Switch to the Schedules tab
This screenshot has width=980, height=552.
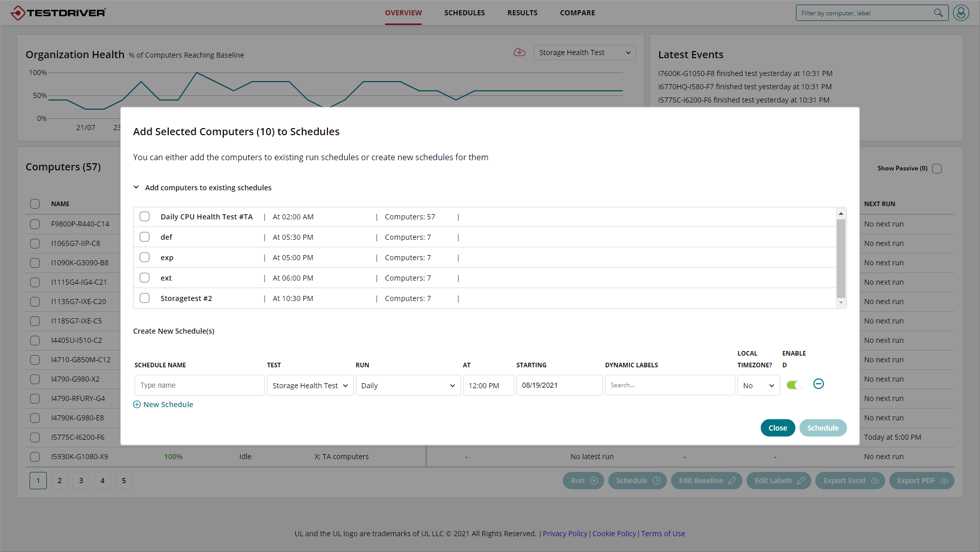[x=464, y=13]
